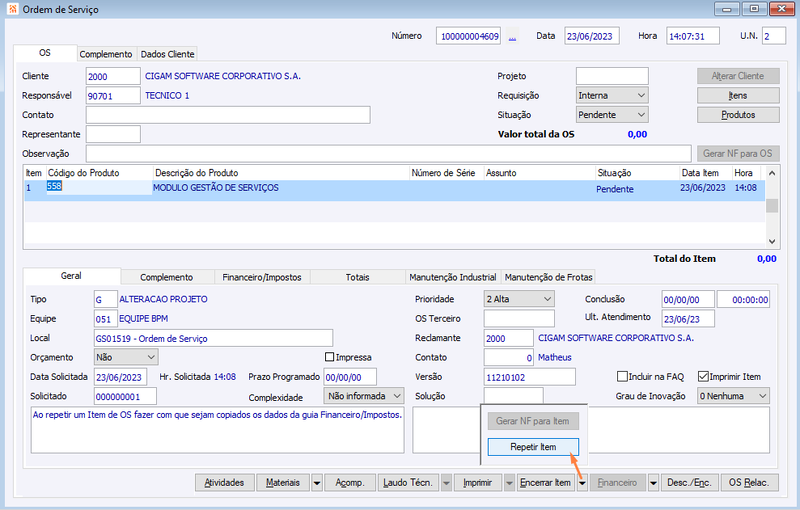Screen dimensions: 800x510
Task: Open the arrow menu beside Laudo Técn.
Action: coord(446,483)
